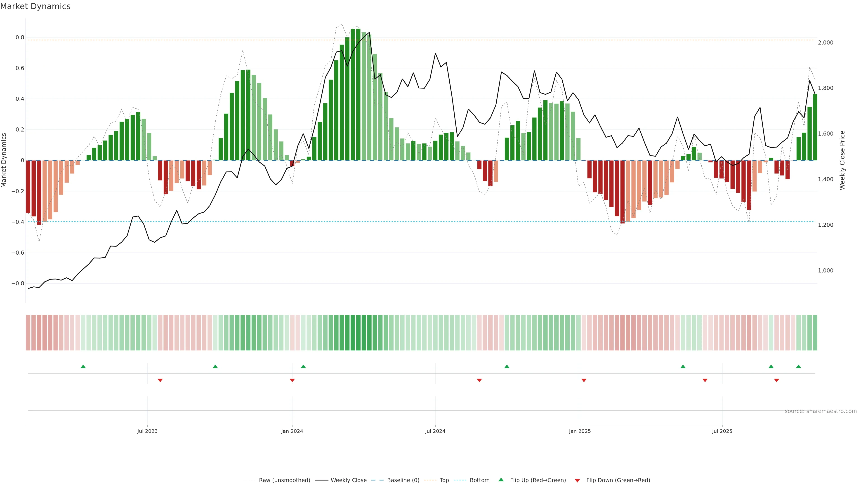Click the red Flip Down marker at Jan 2024
868x488 pixels.
[292, 380]
